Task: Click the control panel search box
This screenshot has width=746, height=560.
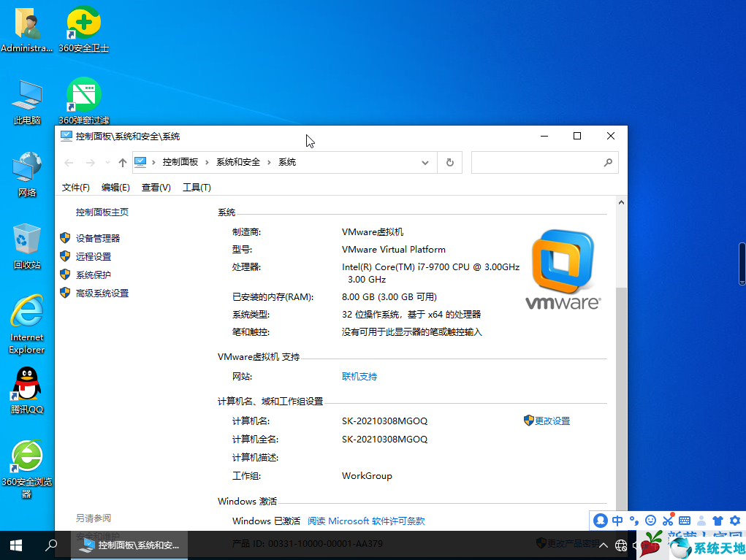Action: 537,163
